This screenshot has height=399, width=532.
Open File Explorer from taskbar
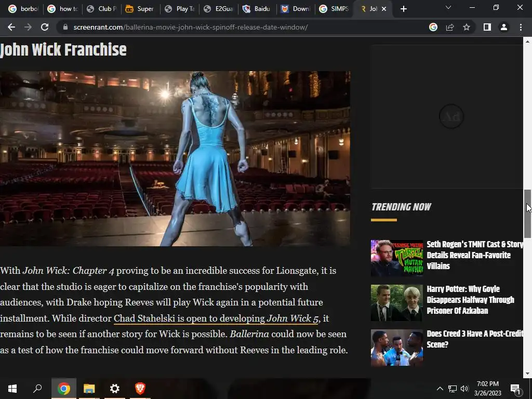click(x=89, y=389)
